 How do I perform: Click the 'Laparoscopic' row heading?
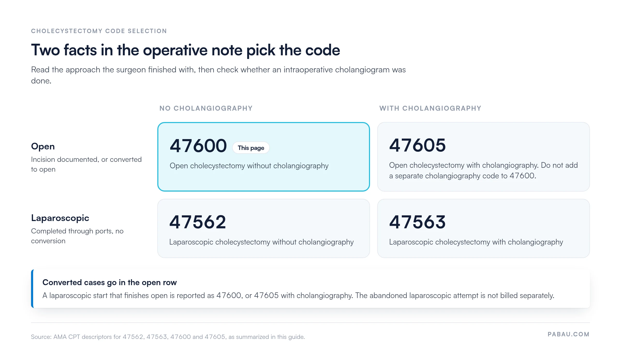point(60,218)
